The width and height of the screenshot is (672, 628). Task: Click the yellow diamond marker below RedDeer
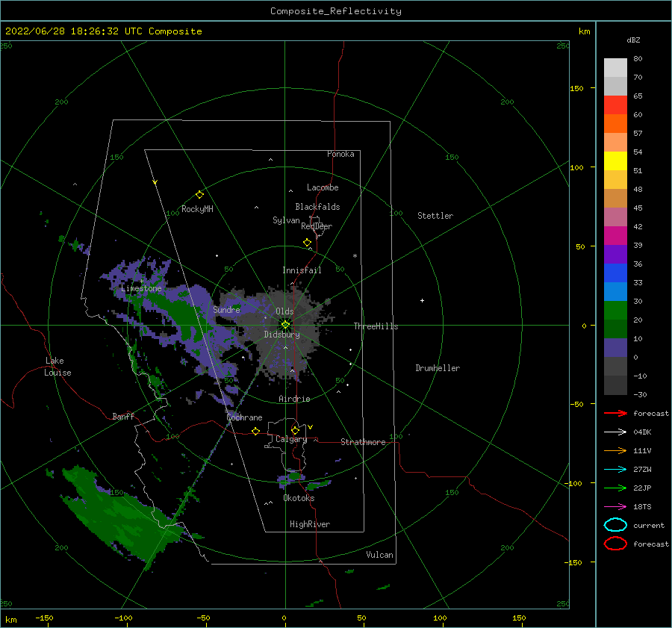[308, 243]
